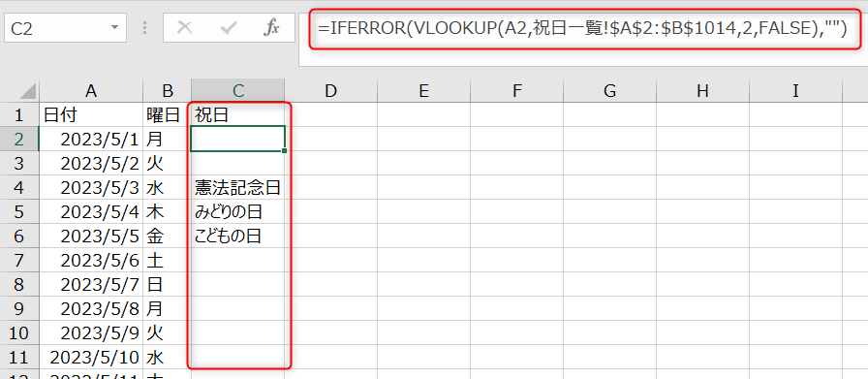Image resolution: width=868 pixels, height=379 pixels.
Task: Click the fill handle of cell C2
Action: [x=285, y=150]
